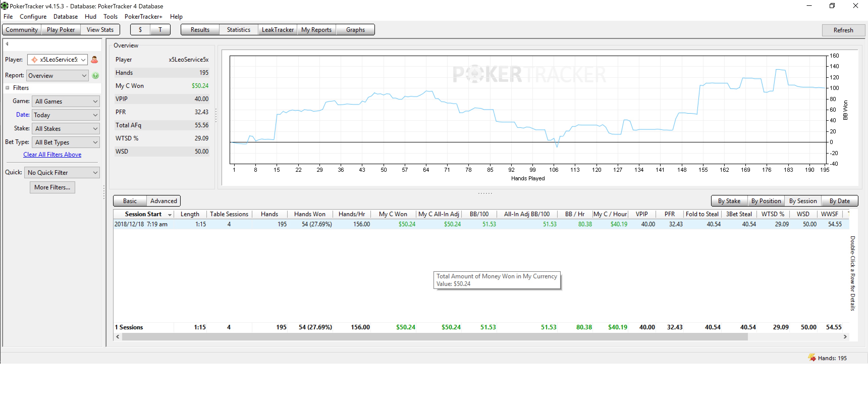The width and height of the screenshot is (868, 393).
Task: Group results By Session
Action: [803, 201]
